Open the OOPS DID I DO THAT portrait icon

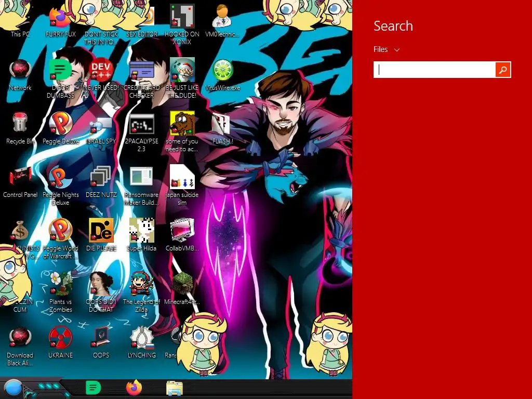click(101, 292)
